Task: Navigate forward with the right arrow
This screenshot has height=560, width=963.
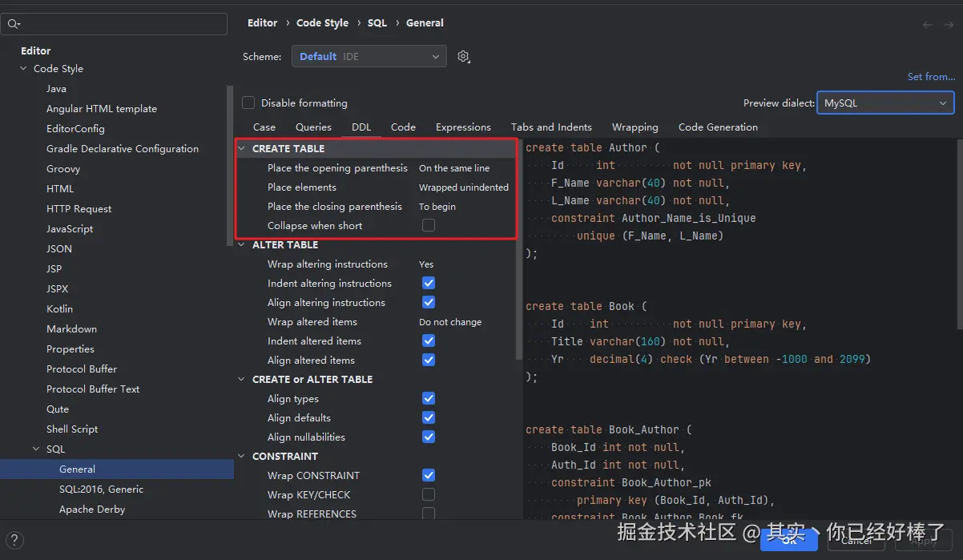Action: pos(949,25)
